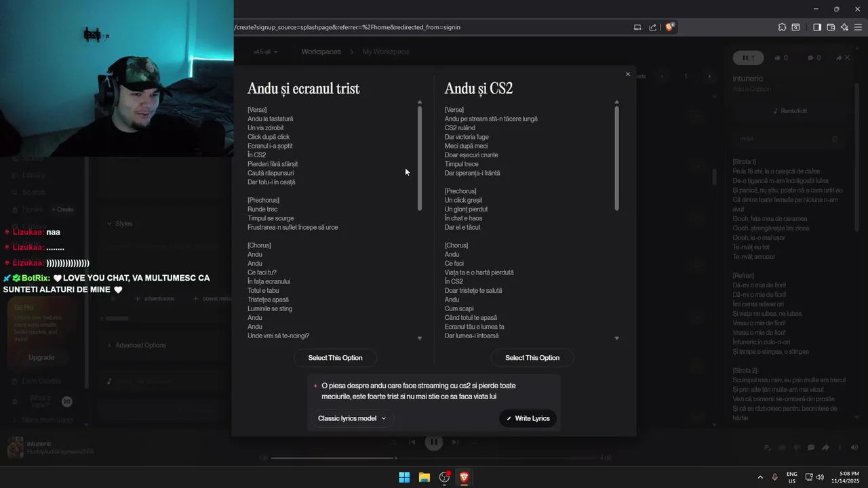The height and width of the screenshot is (488, 868).
Task: Click the Create button in sidebar
Action: click(64, 209)
